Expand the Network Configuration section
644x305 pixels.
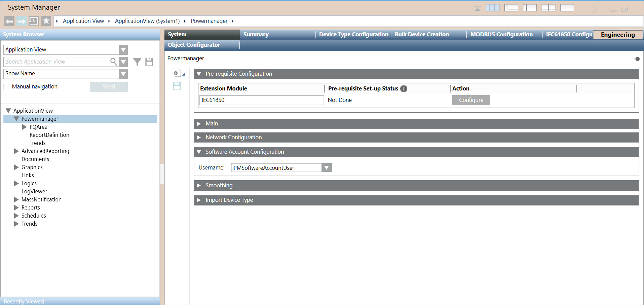point(199,138)
